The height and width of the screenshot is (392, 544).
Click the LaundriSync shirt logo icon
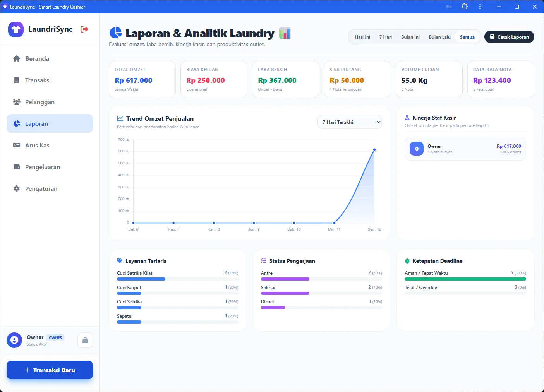pos(16,29)
